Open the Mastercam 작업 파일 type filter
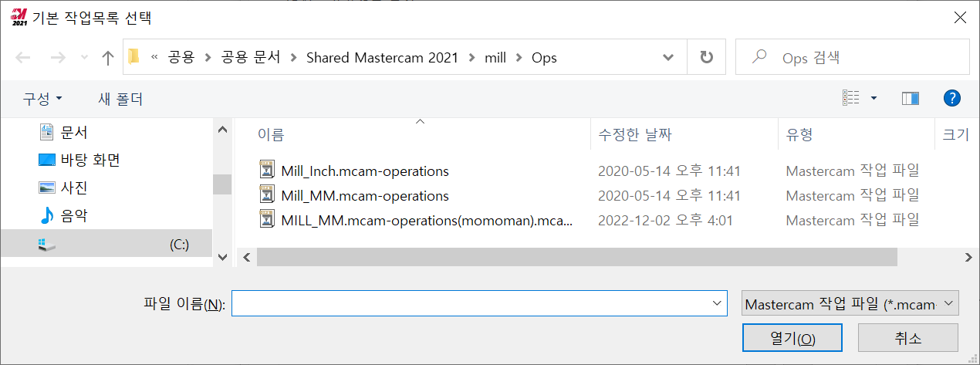The width and height of the screenshot is (980, 365). tap(850, 304)
